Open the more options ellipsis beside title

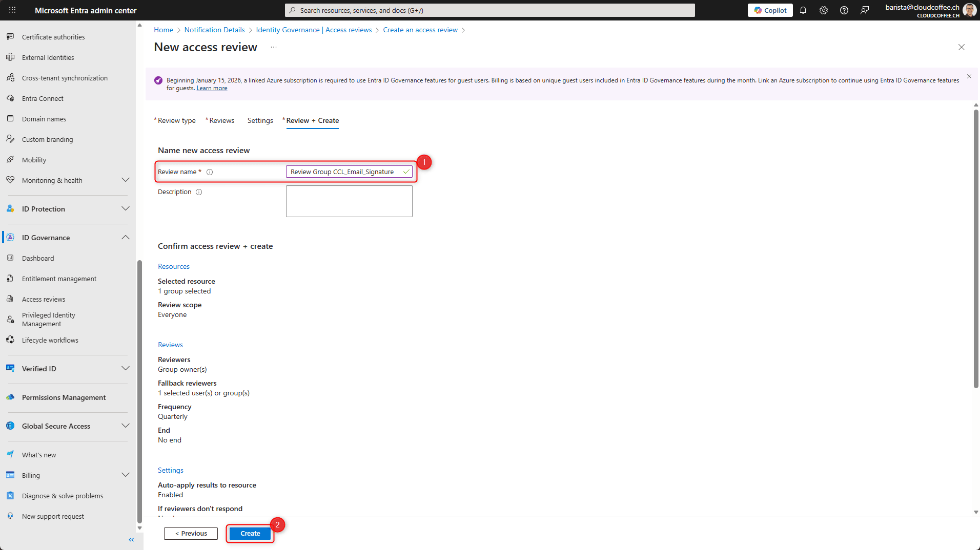(274, 47)
